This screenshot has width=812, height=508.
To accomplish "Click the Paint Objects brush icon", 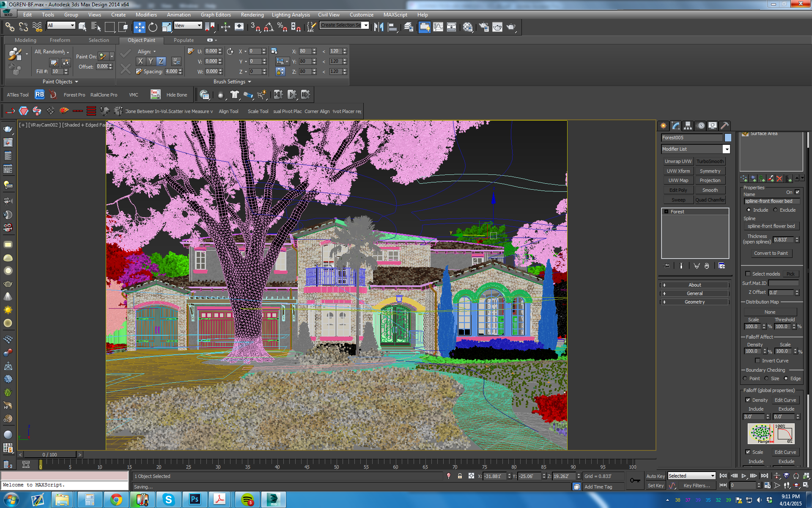I will pyautogui.click(x=15, y=54).
